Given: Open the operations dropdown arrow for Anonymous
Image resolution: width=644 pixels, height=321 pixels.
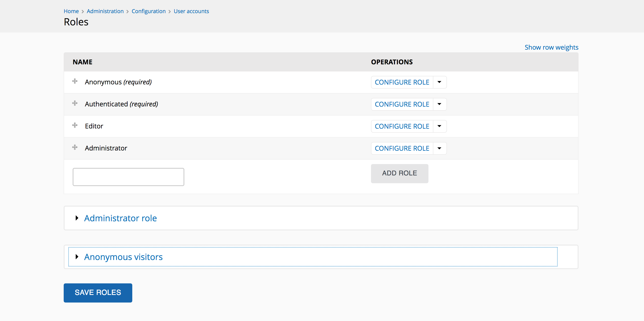Looking at the screenshot, I should point(440,82).
